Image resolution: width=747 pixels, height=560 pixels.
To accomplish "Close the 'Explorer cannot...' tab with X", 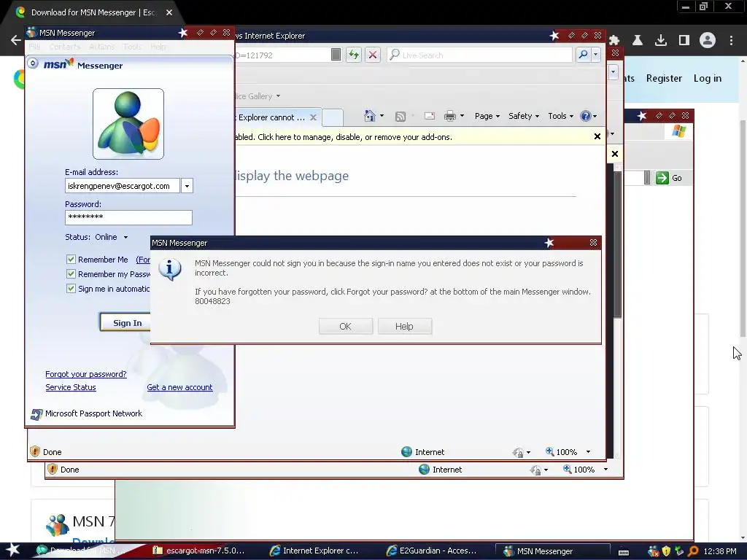I will point(313,117).
